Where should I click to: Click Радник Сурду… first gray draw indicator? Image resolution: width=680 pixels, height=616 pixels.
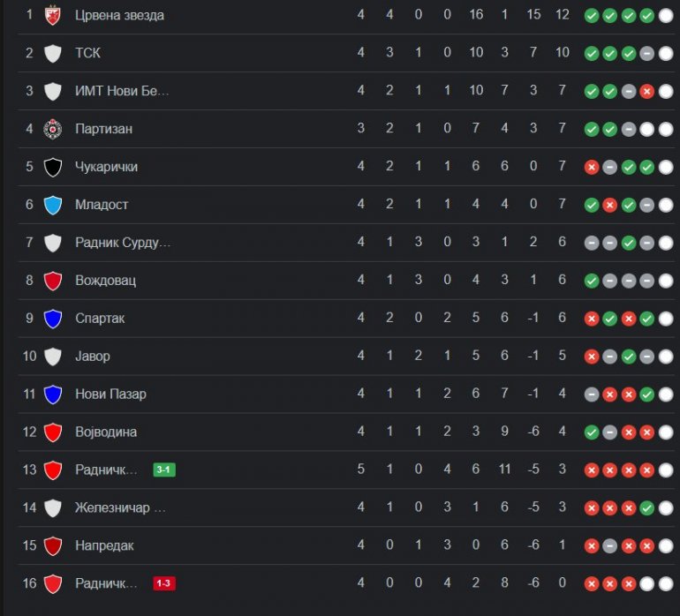(592, 243)
